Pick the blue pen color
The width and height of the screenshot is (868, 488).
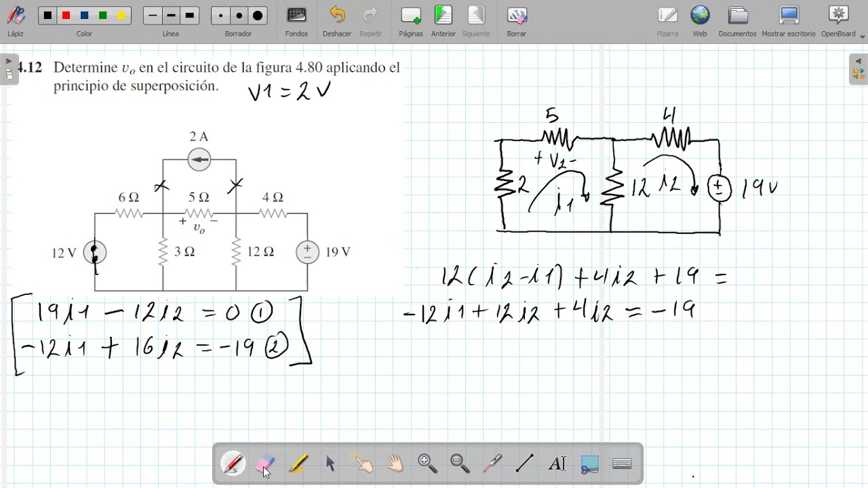84,16
